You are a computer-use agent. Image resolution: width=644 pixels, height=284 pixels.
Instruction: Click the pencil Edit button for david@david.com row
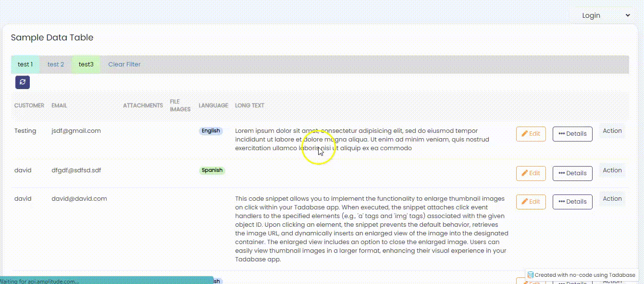point(531,202)
